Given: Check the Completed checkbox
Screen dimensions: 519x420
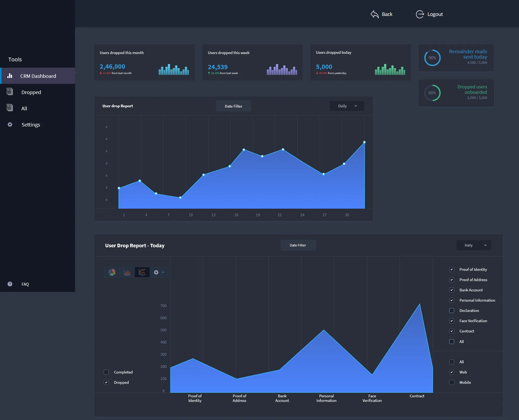Looking at the screenshot, I should pyautogui.click(x=106, y=372).
